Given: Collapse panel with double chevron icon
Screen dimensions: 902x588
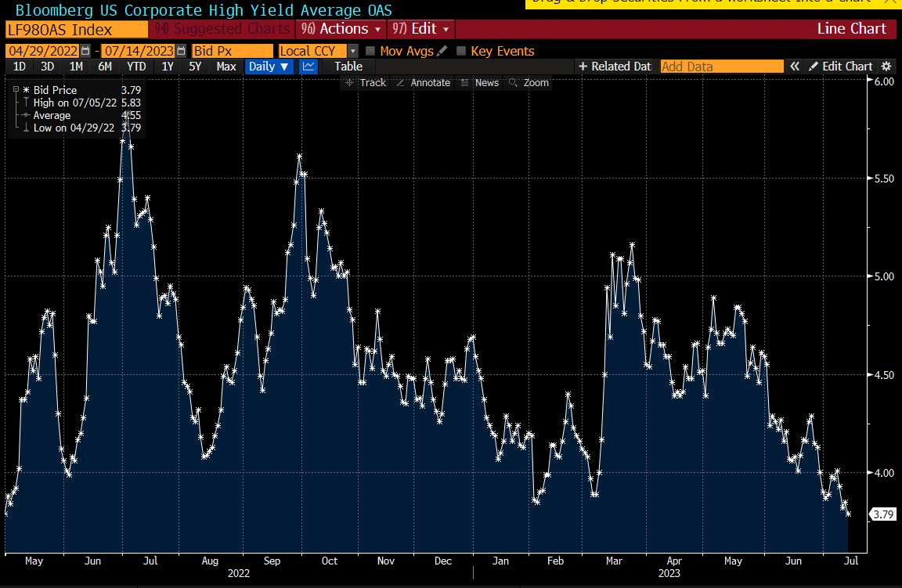Looking at the screenshot, I should [795, 67].
